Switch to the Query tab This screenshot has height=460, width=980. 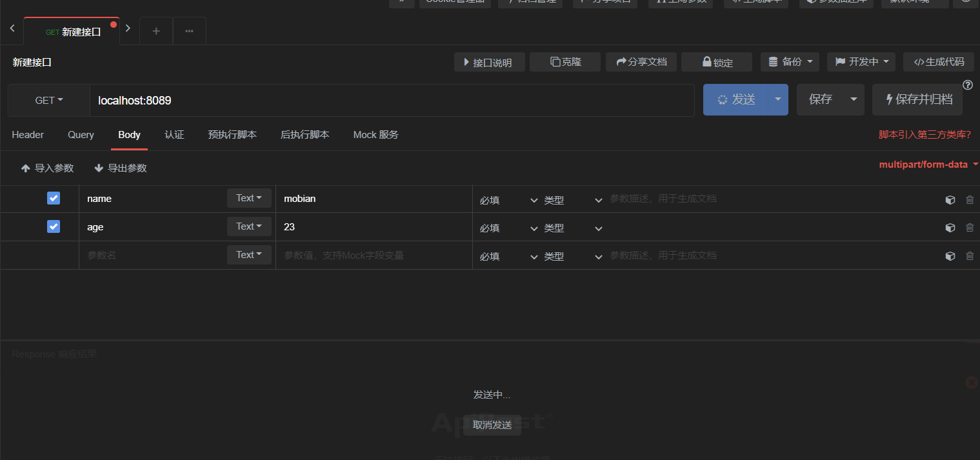(80, 135)
